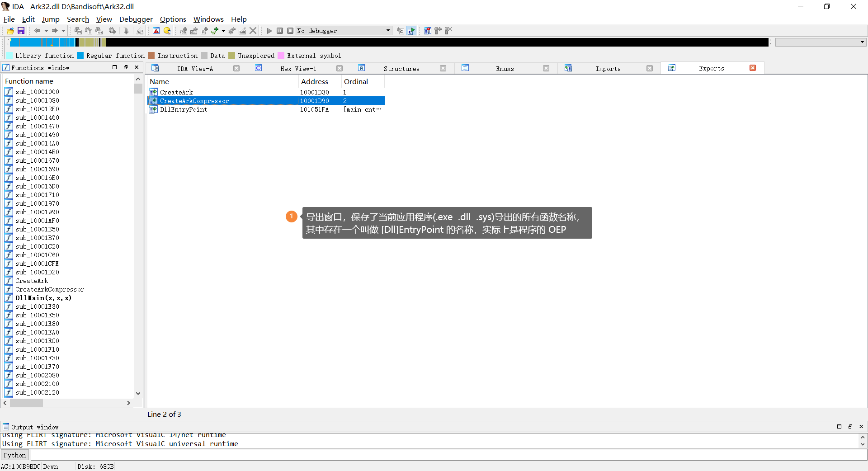Image resolution: width=868 pixels, height=471 pixels.
Task: Terminate process with the stop icon
Action: click(290, 31)
